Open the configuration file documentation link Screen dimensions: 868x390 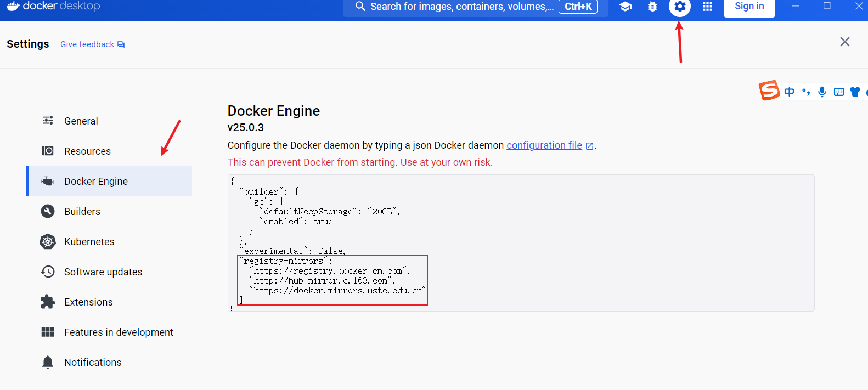[544, 145]
